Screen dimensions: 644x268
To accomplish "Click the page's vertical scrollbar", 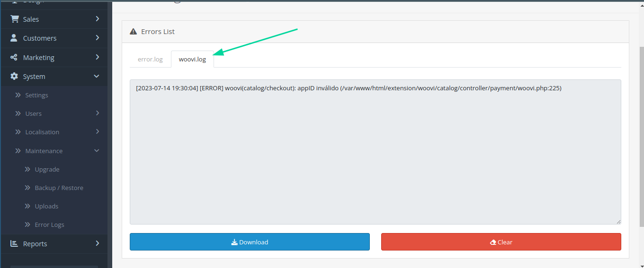I will click(x=642, y=142).
